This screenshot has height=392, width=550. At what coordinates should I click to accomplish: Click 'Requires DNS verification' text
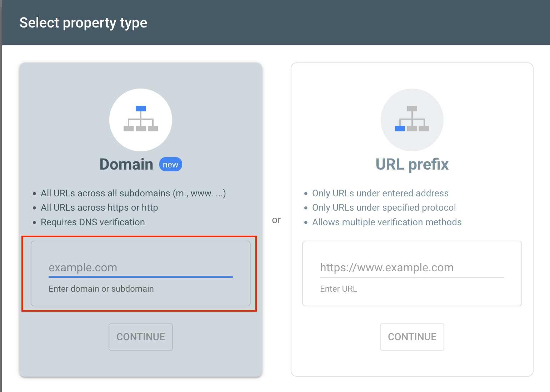[x=93, y=222]
